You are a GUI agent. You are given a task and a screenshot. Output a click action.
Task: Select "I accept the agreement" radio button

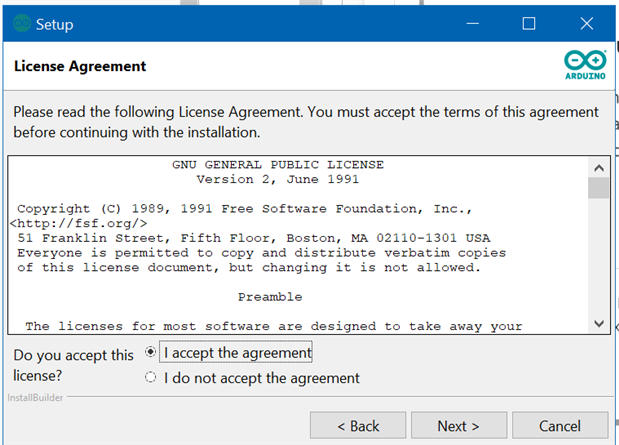(x=151, y=352)
